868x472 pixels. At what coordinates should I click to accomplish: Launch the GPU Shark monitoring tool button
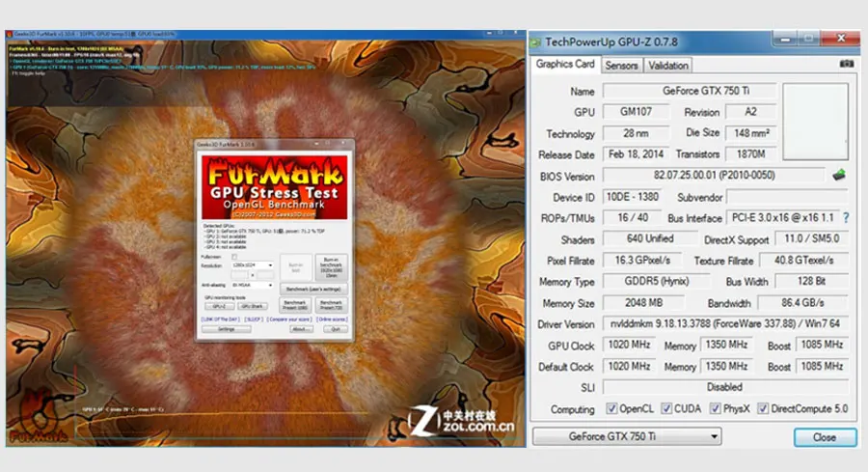(253, 306)
